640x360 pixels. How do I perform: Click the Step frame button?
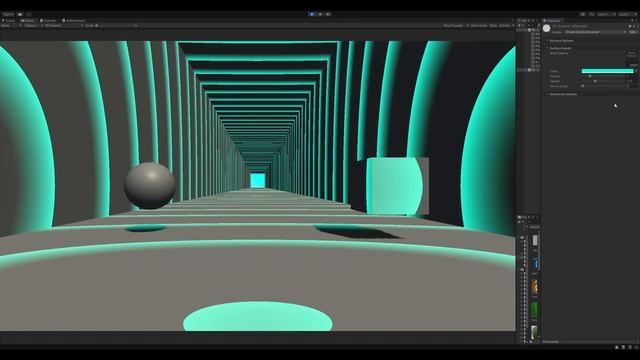point(328,14)
